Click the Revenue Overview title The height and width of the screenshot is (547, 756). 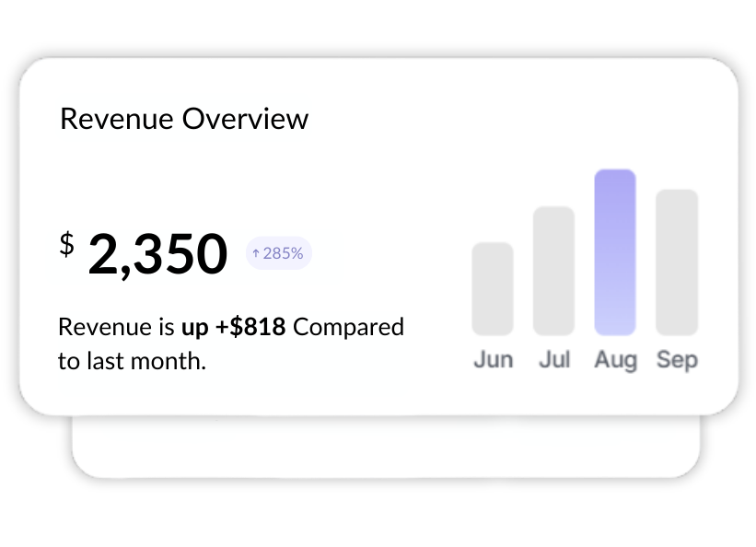point(183,119)
